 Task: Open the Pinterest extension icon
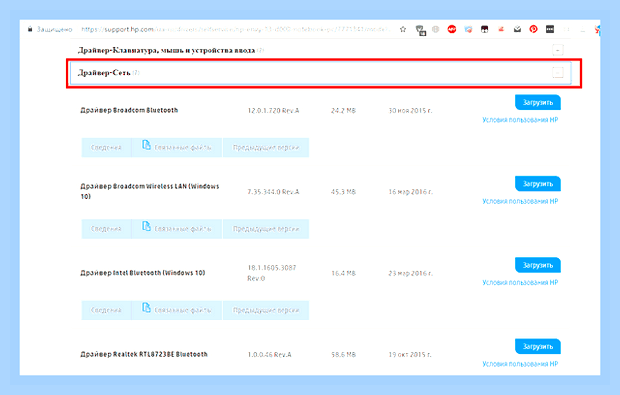tap(533, 29)
